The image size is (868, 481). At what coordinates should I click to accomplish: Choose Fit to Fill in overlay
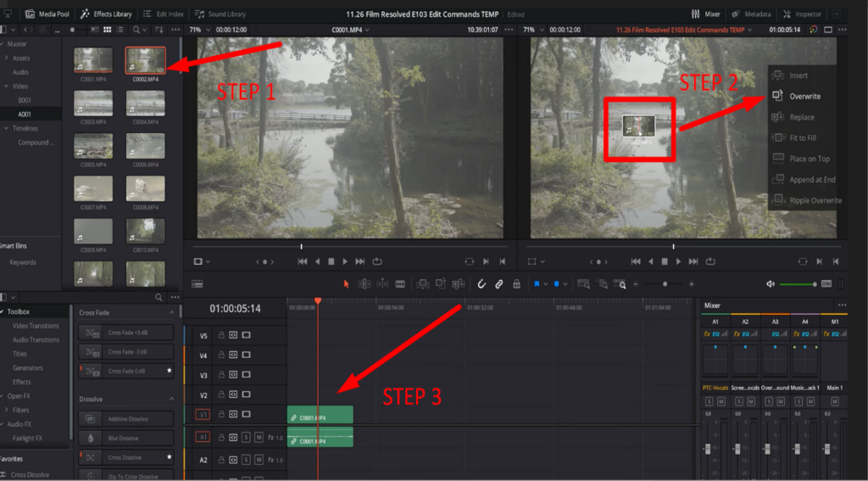coord(802,137)
